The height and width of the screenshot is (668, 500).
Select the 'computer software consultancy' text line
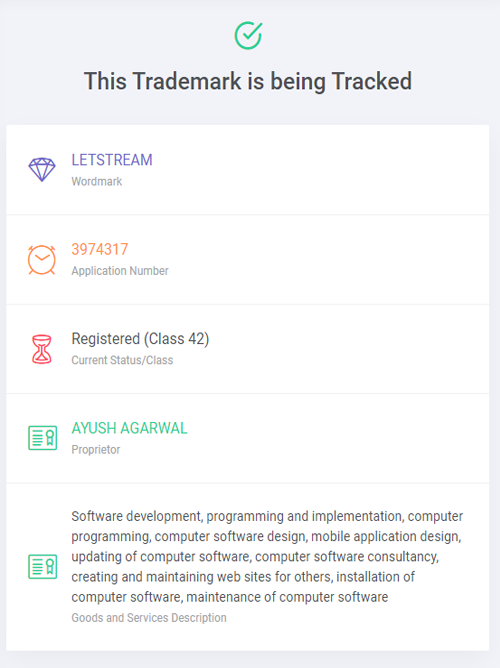(x=347, y=556)
